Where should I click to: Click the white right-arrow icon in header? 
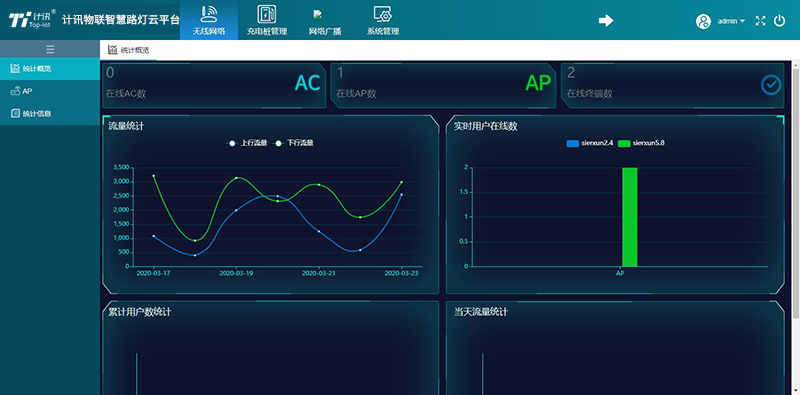(606, 20)
